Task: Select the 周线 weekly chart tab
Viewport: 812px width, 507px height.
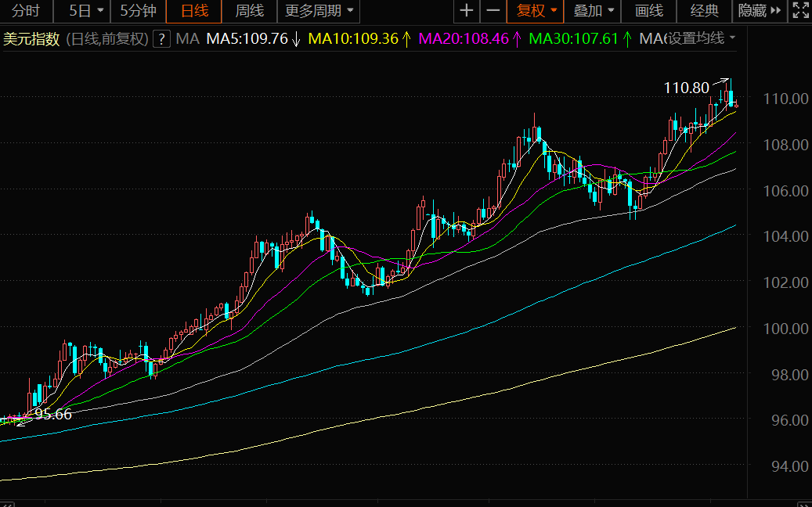Action: 250,11
